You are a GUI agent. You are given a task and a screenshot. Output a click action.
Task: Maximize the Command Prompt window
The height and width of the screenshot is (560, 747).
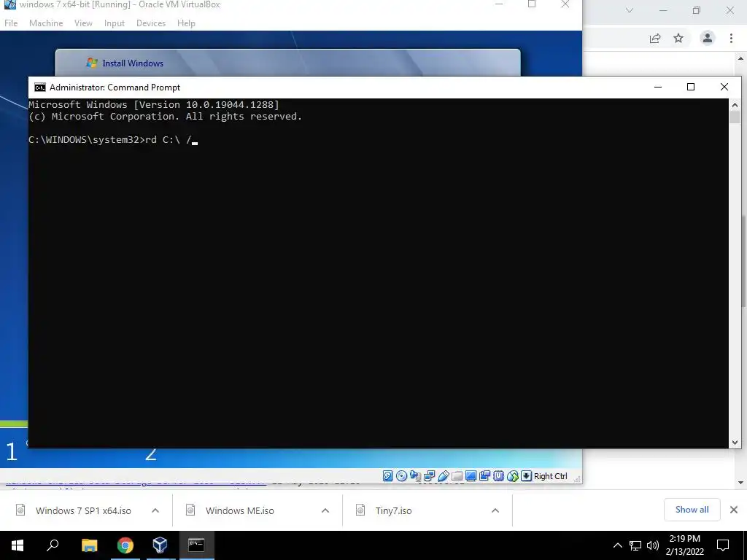coord(691,87)
